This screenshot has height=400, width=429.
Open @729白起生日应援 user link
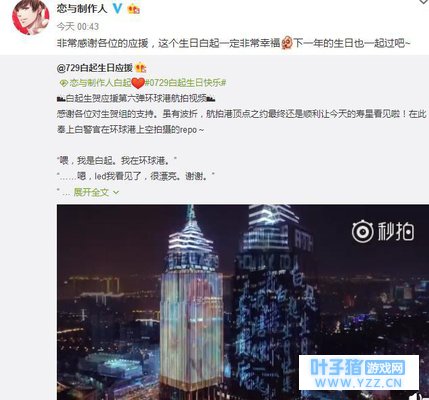coord(95,68)
